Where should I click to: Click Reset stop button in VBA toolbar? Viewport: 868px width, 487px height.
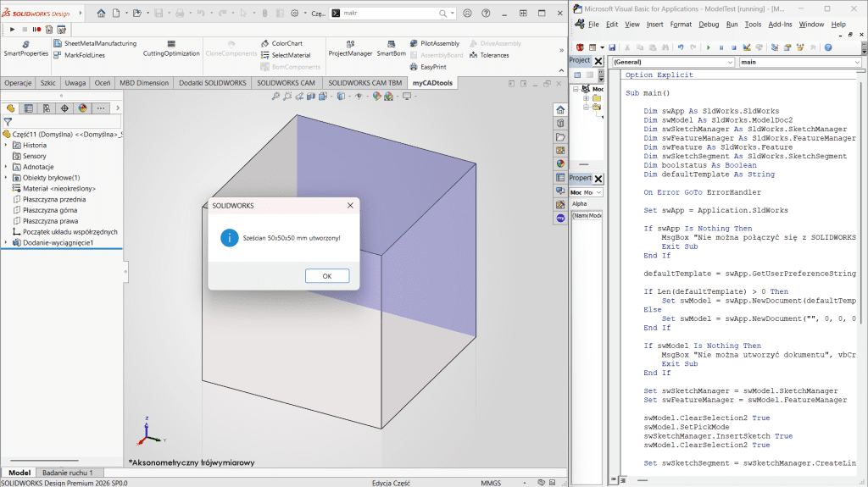(733, 47)
